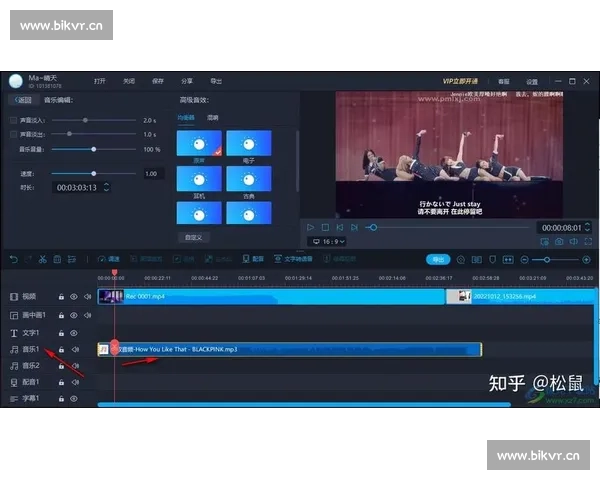Open the clip edit settings icon

[72, 260]
